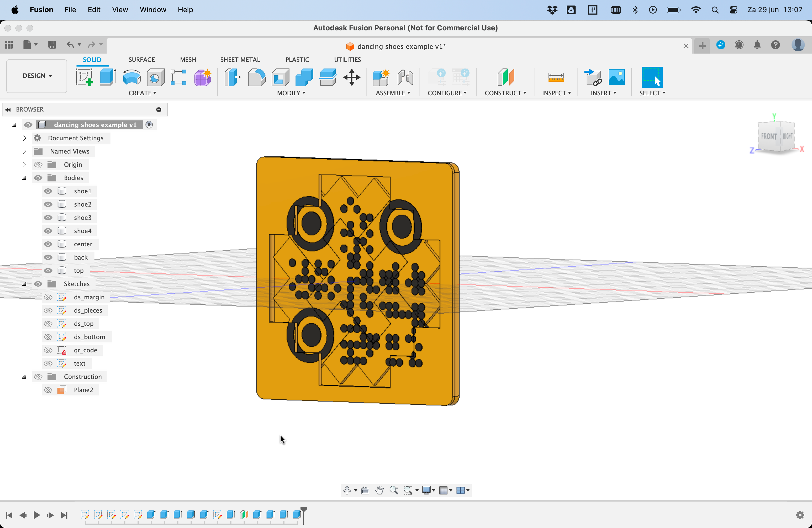The height and width of the screenshot is (528, 812).
Task: Open timeline settings gear
Action: tap(800, 515)
